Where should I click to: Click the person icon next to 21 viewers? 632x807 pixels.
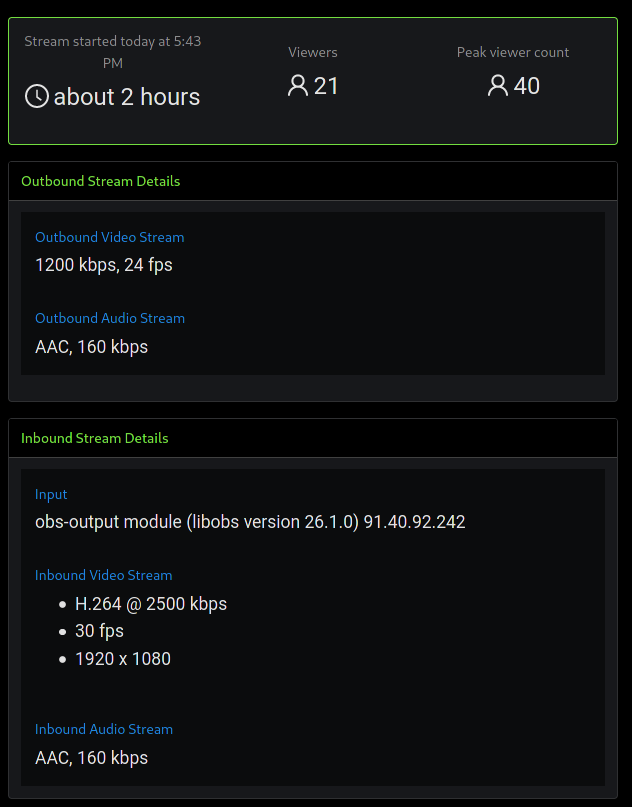point(297,86)
